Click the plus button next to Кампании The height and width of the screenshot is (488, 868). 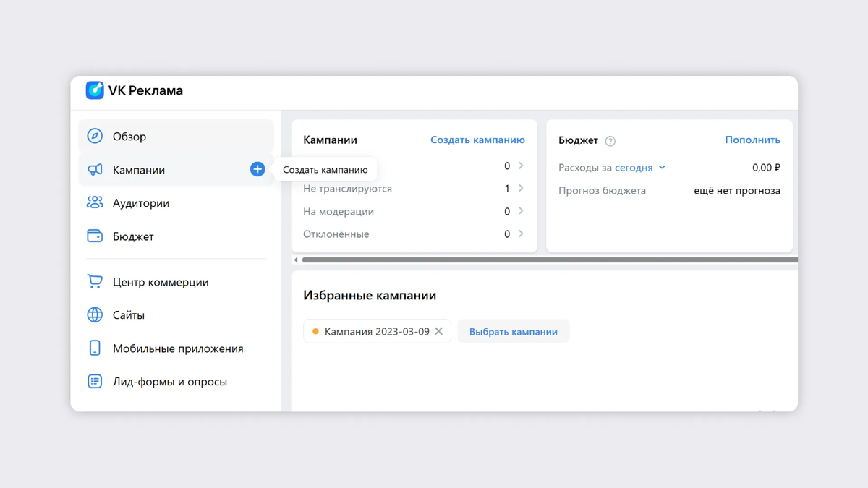tap(257, 169)
